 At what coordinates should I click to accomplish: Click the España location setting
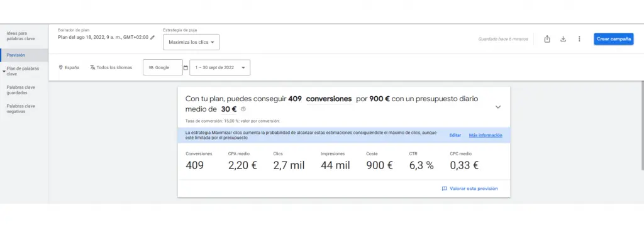tap(72, 67)
